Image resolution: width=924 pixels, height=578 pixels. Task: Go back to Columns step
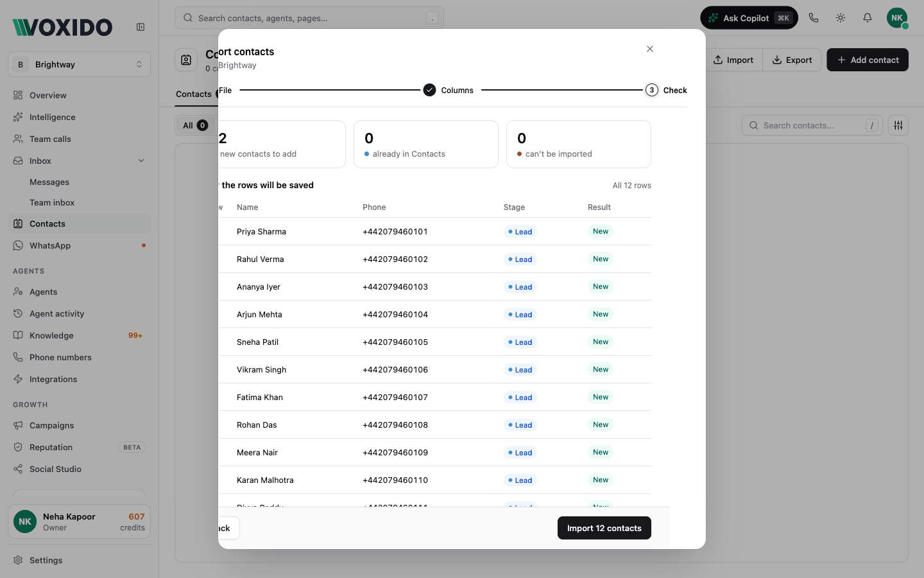228,528
